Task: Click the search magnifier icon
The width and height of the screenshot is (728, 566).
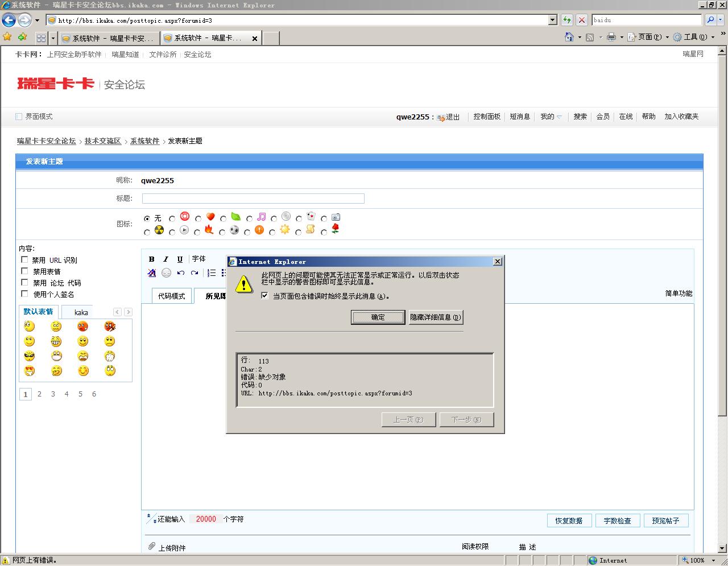Action: click(710, 20)
